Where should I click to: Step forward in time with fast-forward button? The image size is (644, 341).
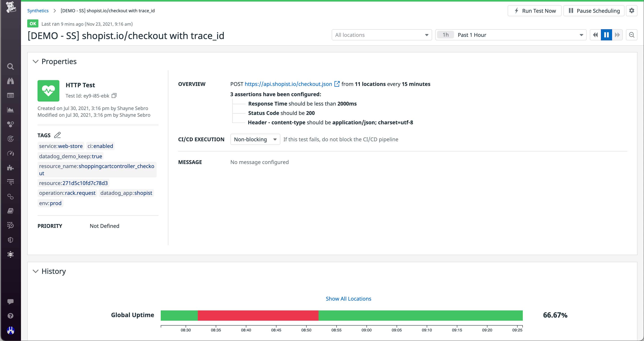tap(617, 35)
